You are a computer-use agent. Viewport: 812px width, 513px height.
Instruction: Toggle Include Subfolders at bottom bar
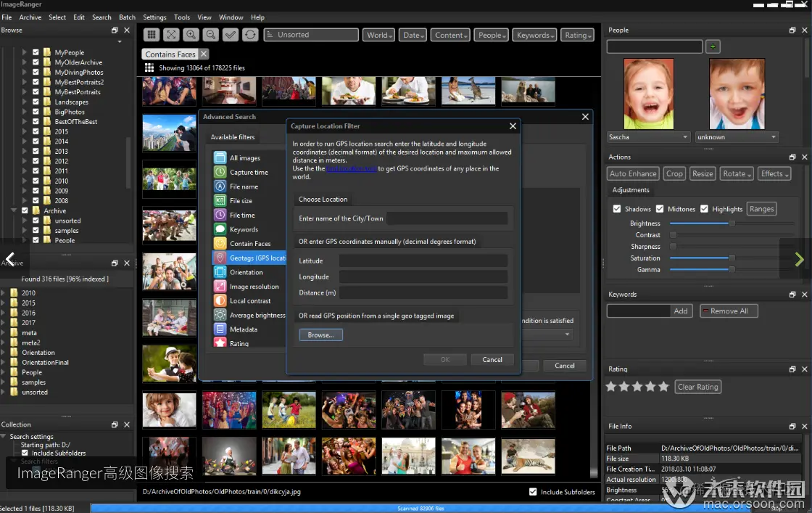(x=533, y=492)
